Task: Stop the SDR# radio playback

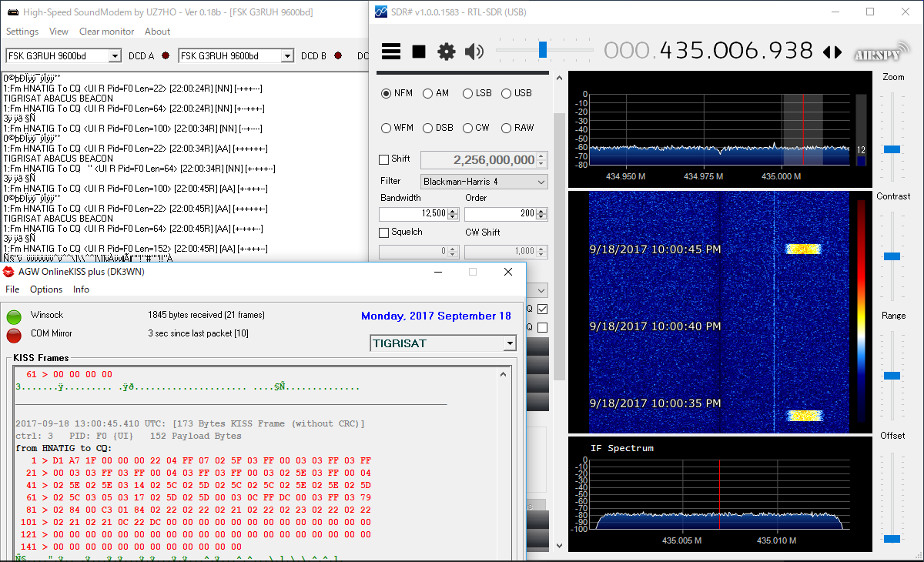Action: tap(419, 52)
